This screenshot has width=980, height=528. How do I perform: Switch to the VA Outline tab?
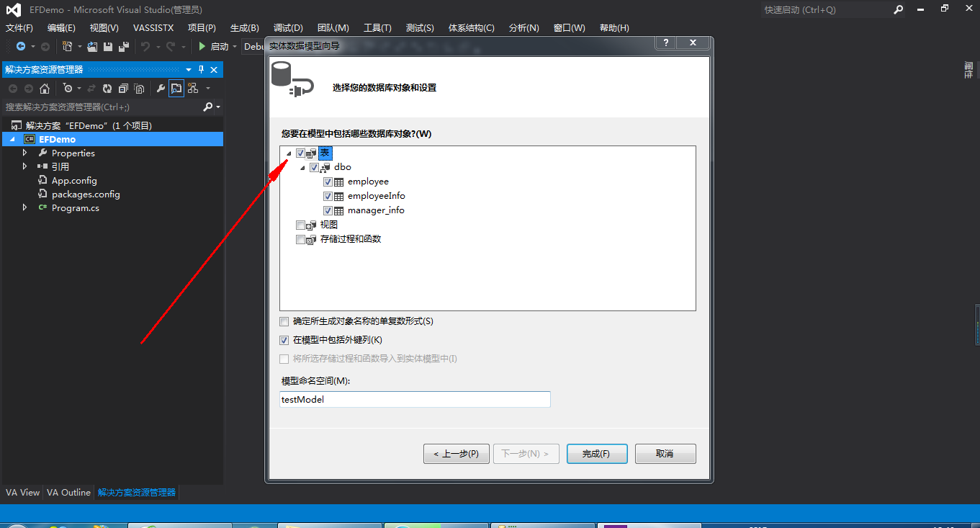point(69,493)
